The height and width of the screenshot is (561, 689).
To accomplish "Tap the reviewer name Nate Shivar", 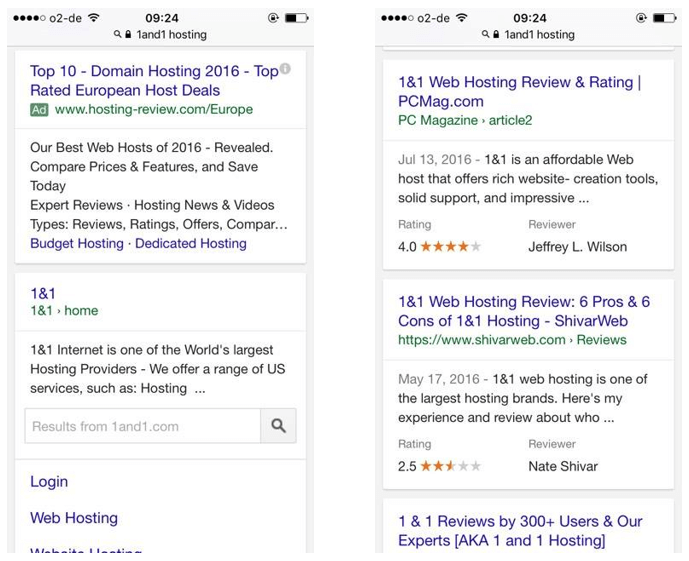I will coord(563,466).
